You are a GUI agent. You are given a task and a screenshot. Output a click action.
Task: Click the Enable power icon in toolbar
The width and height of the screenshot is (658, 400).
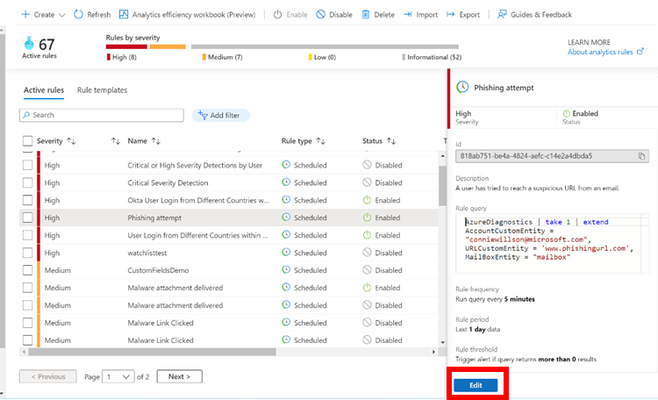point(277,15)
